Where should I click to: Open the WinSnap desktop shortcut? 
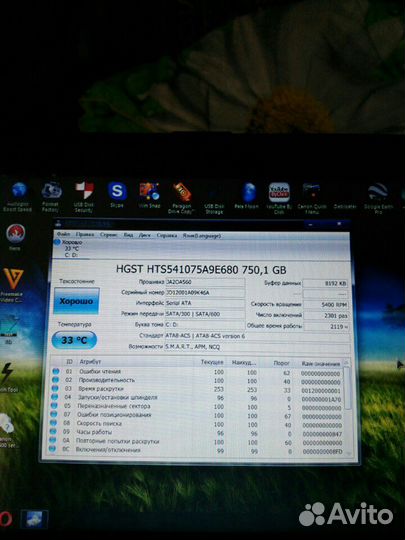(149, 195)
